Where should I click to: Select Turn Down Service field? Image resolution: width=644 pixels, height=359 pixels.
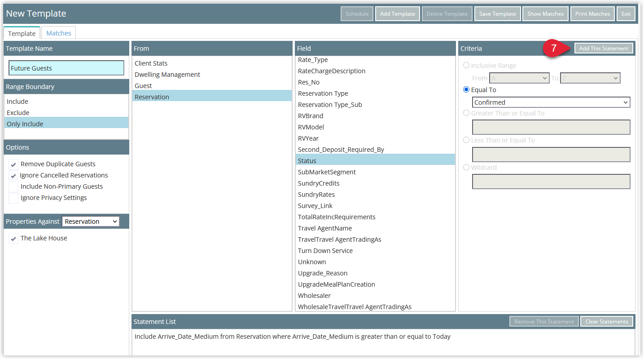375,251
